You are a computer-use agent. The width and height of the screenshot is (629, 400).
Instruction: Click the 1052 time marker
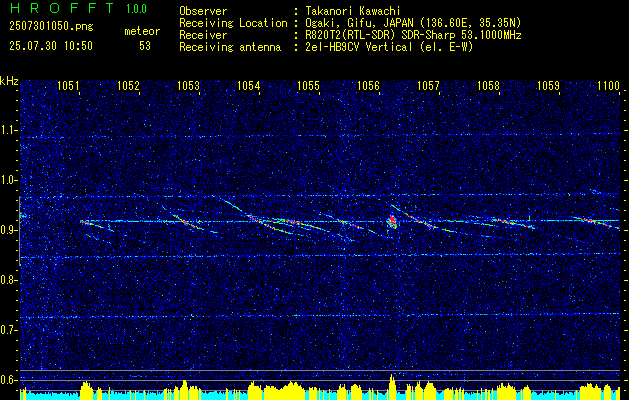128,85
